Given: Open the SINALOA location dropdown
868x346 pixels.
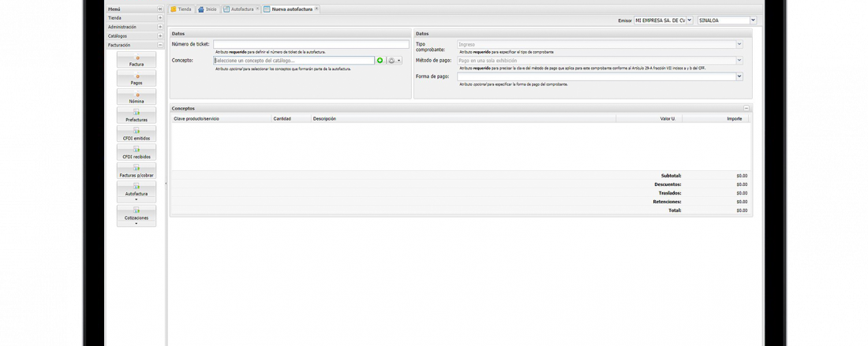Looking at the screenshot, I should (x=753, y=20).
